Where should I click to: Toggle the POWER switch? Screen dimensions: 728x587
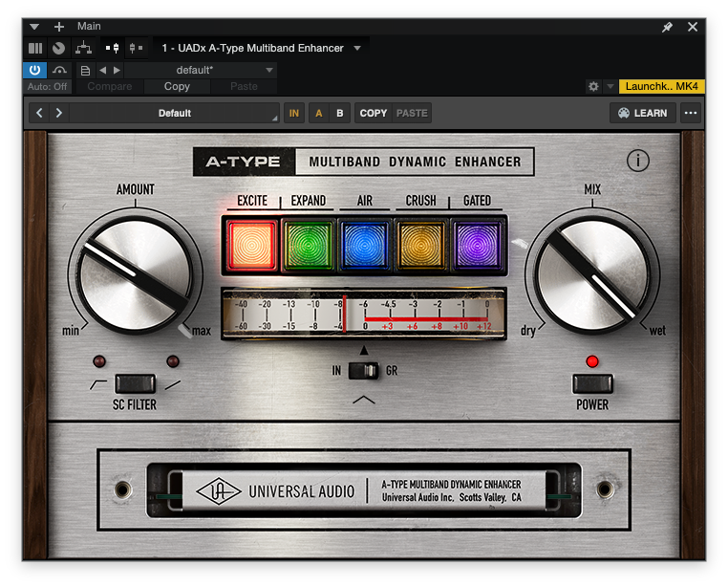click(x=592, y=384)
